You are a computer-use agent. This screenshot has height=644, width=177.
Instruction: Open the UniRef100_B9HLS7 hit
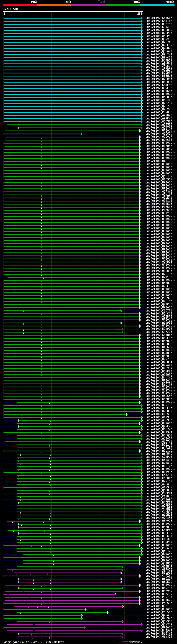coord(159,45)
